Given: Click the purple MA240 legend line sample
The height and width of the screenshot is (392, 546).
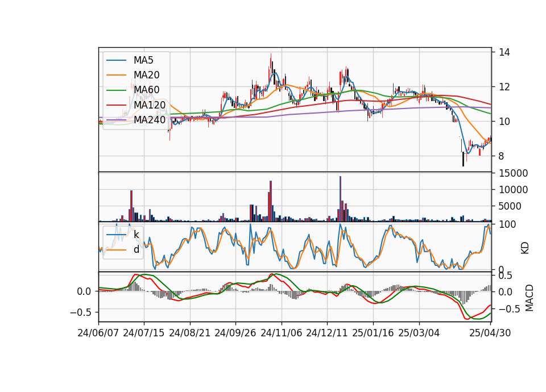Looking at the screenshot, I should (116, 120).
